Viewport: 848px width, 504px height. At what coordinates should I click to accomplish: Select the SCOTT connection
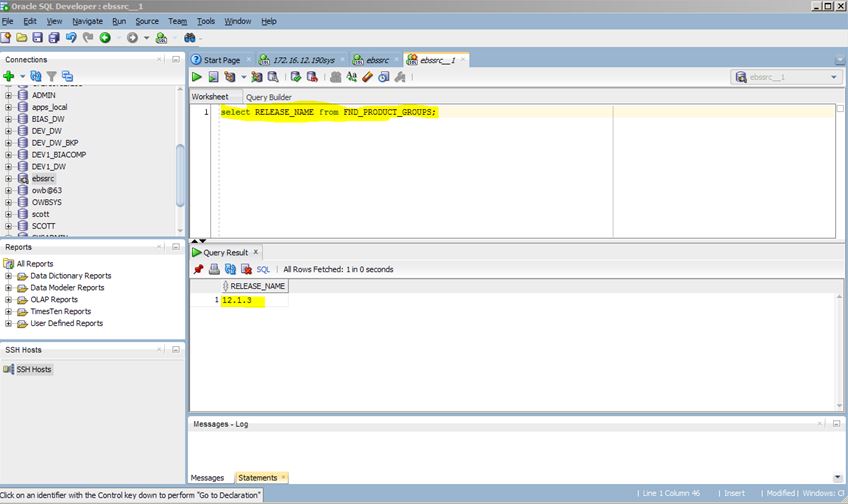point(43,226)
